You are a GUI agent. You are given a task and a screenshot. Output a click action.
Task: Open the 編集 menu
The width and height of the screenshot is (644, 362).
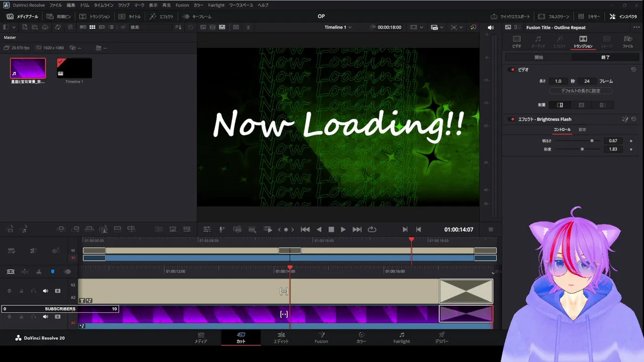[71, 5]
